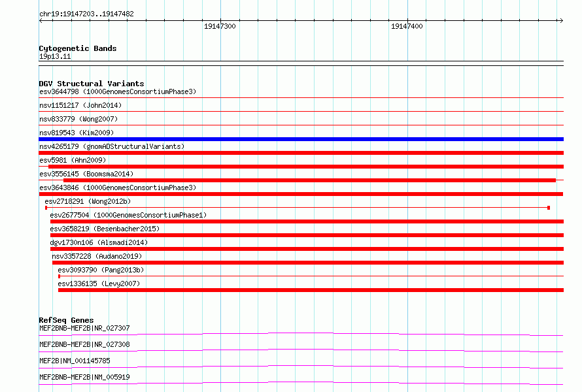This screenshot has width=582, height=392.
Task: Click the 19147400 ruler tick label
Action: [407, 26]
